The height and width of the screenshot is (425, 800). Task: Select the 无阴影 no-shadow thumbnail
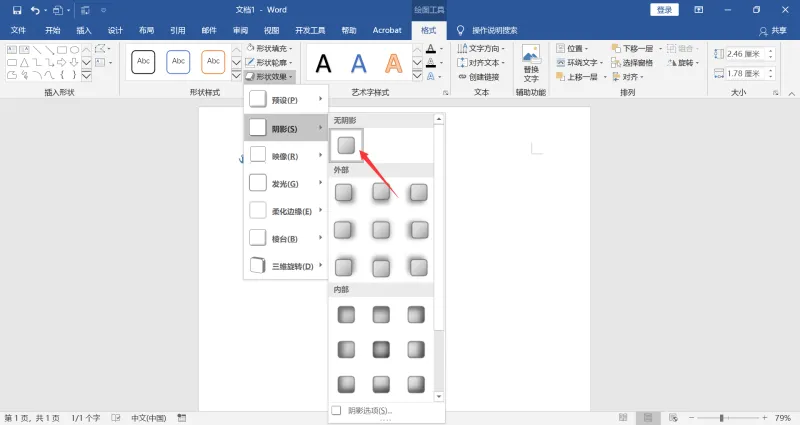346,145
